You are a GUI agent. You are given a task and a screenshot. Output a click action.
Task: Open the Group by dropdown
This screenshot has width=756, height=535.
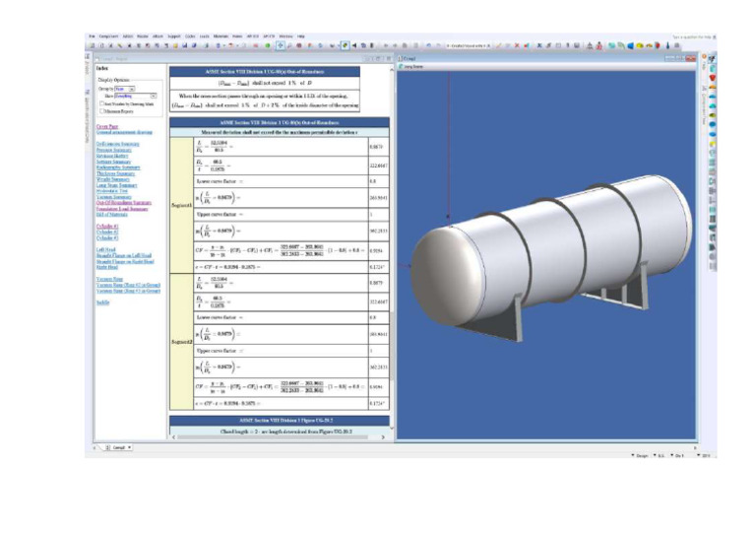pos(125,90)
